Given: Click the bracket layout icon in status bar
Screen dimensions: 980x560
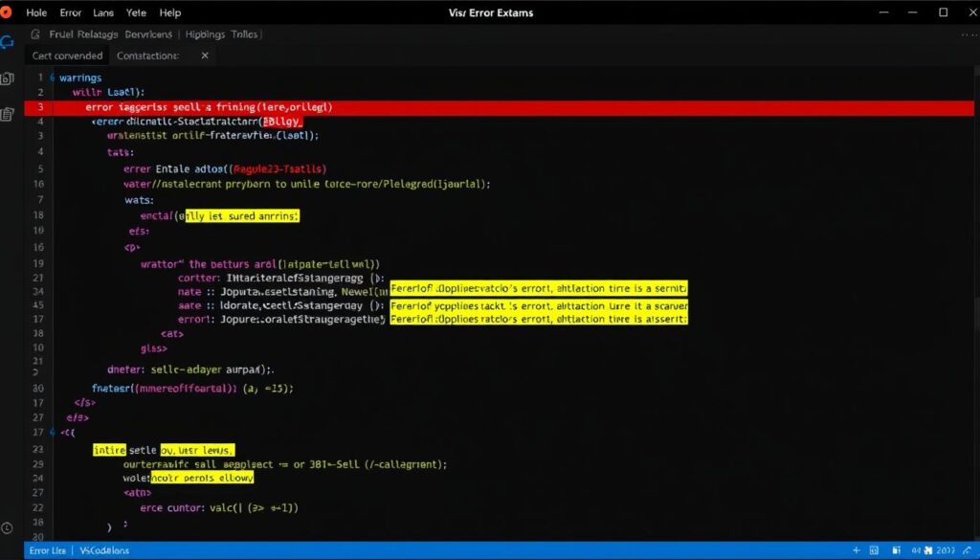Looking at the screenshot, I should [x=875, y=550].
